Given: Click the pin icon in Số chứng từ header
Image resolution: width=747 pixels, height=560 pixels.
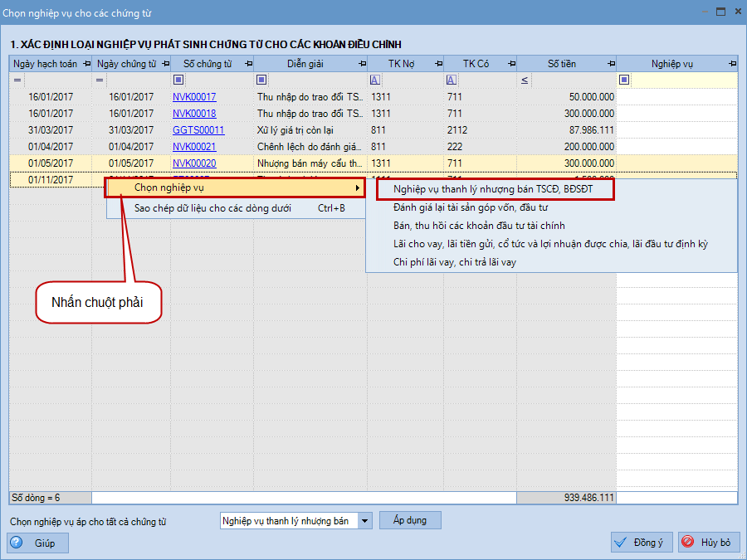Looking at the screenshot, I should point(248,64).
